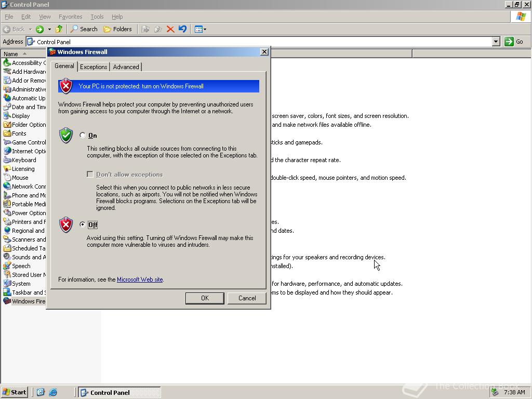
Task: Select the System item text
Action: point(21,284)
